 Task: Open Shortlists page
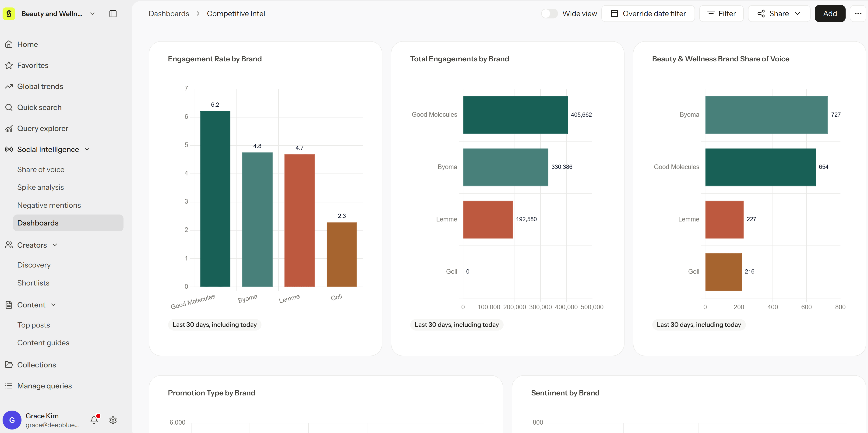point(33,283)
